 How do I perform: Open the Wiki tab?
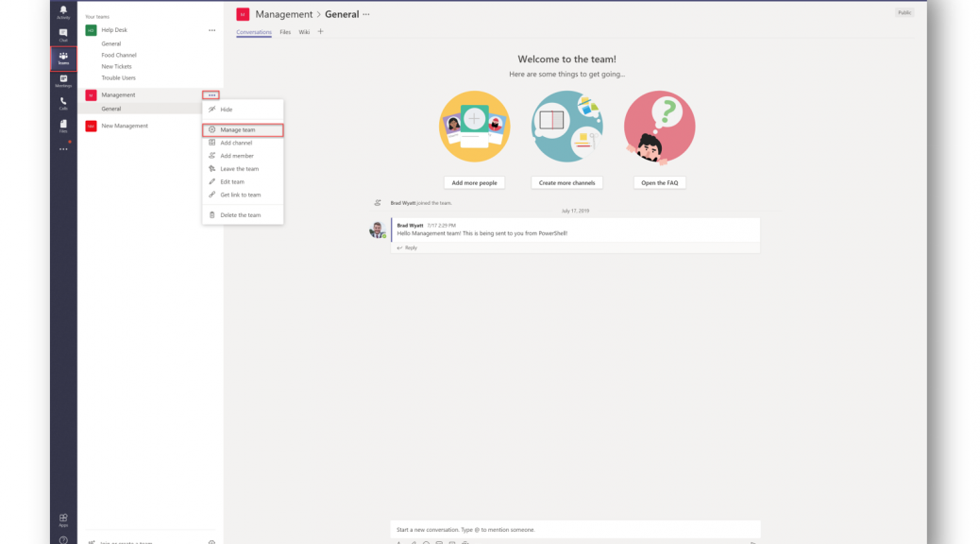pyautogui.click(x=304, y=32)
